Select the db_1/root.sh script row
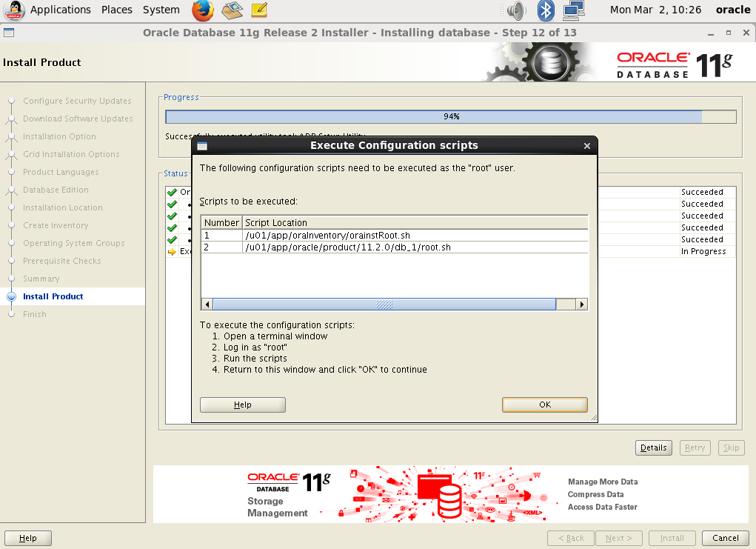This screenshot has width=756, height=549. 395,247
